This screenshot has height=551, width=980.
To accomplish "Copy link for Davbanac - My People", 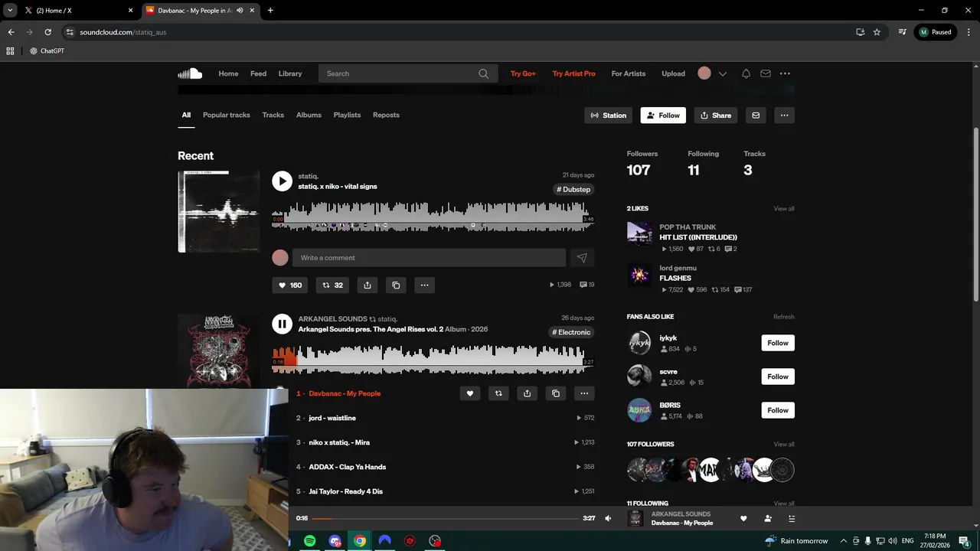I will (x=556, y=393).
